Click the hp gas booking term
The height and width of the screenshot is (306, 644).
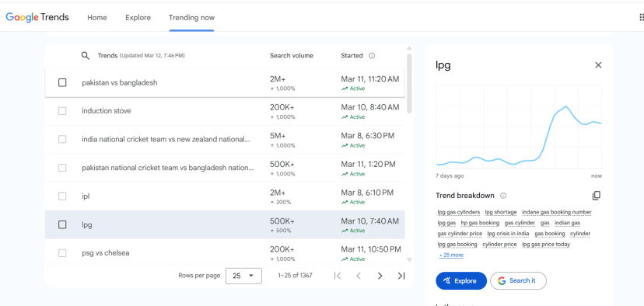(x=480, y=223)
